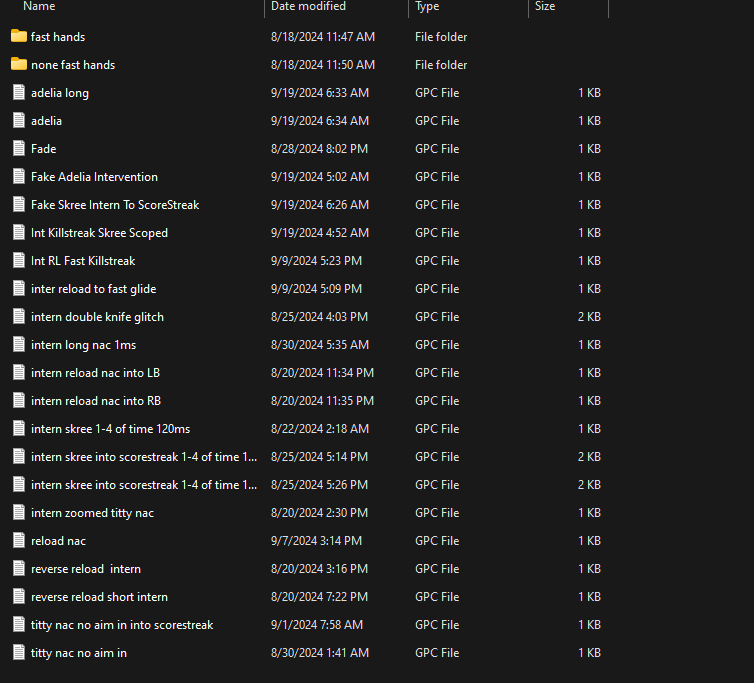Select 'intern skree 1-4 of time 120ms'
The width and height of the screenshot is (754, 683).
[x=111, y=429]
